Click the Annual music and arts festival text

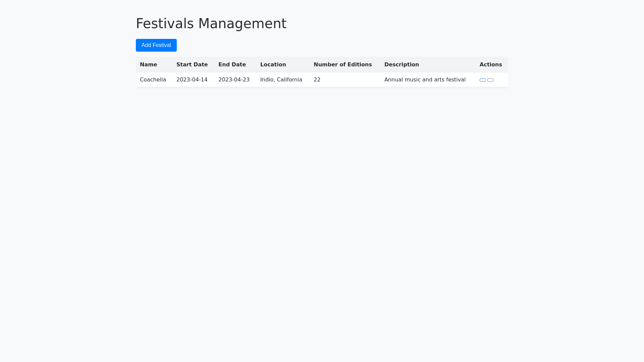425,80
